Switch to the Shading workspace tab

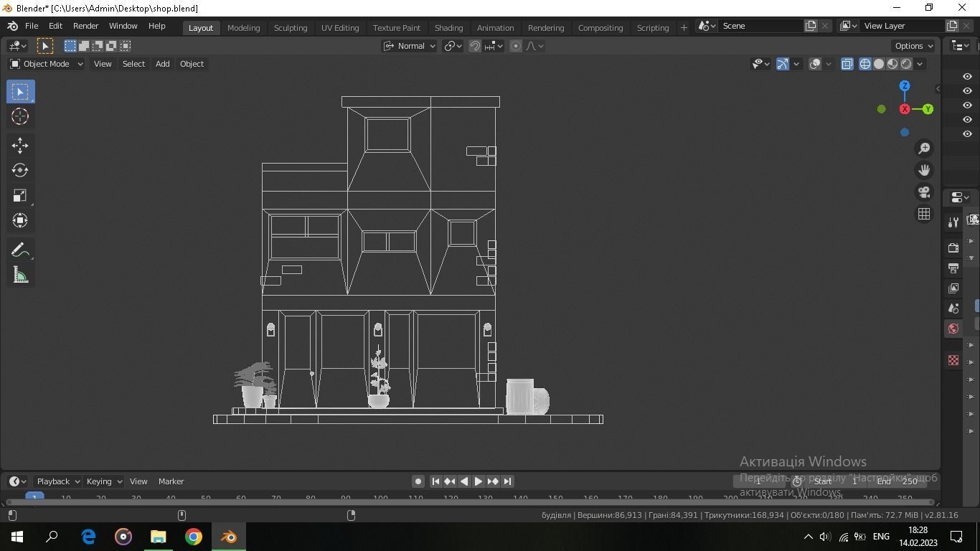pyautogui.click(x=448, y=28)
